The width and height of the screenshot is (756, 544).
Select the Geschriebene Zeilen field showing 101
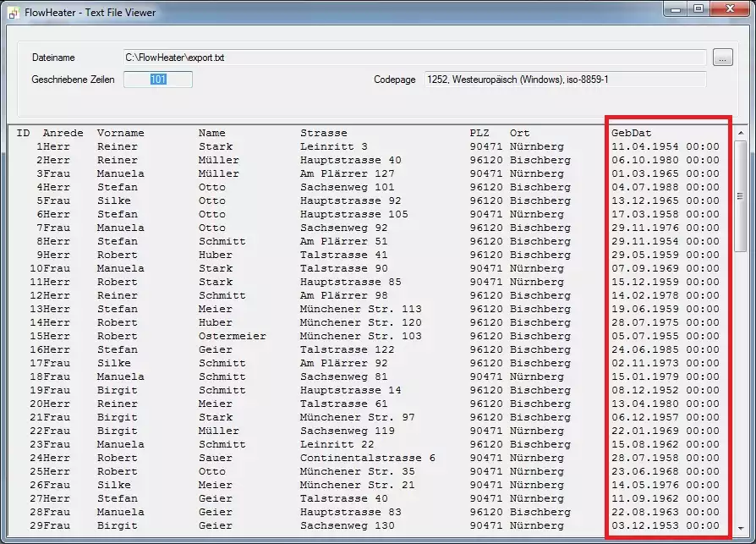click(158, 79)
